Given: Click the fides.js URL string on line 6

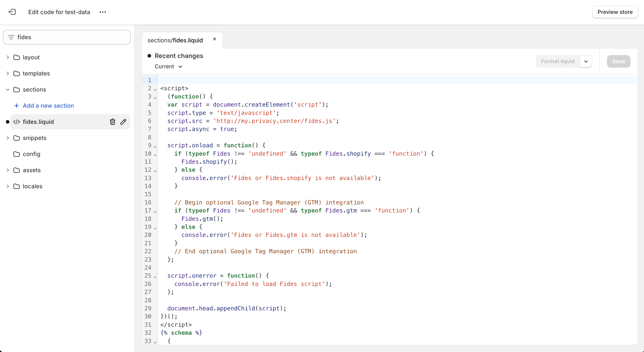Looking at the screenshot, I should 274,121.
